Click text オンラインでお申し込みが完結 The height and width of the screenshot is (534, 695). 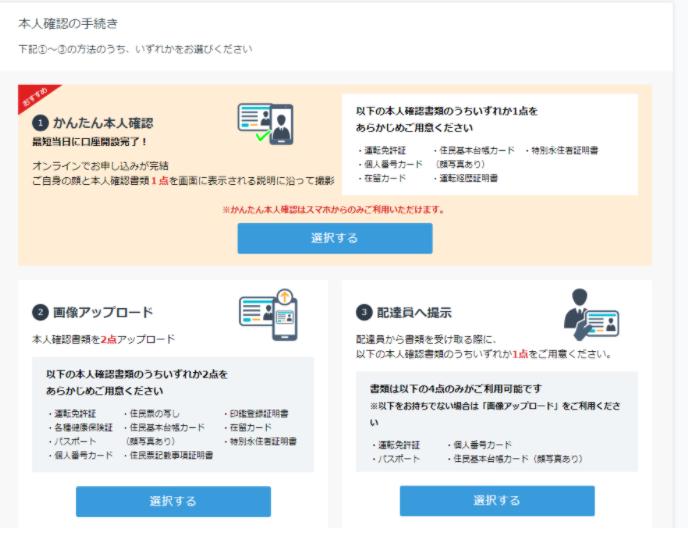(x=100, y=166)
